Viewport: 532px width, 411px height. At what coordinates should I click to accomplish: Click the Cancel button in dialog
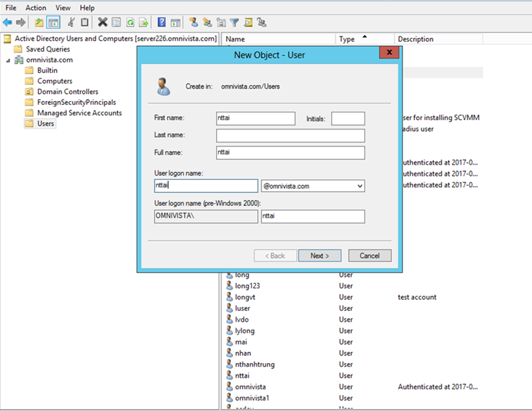(370, 256)
